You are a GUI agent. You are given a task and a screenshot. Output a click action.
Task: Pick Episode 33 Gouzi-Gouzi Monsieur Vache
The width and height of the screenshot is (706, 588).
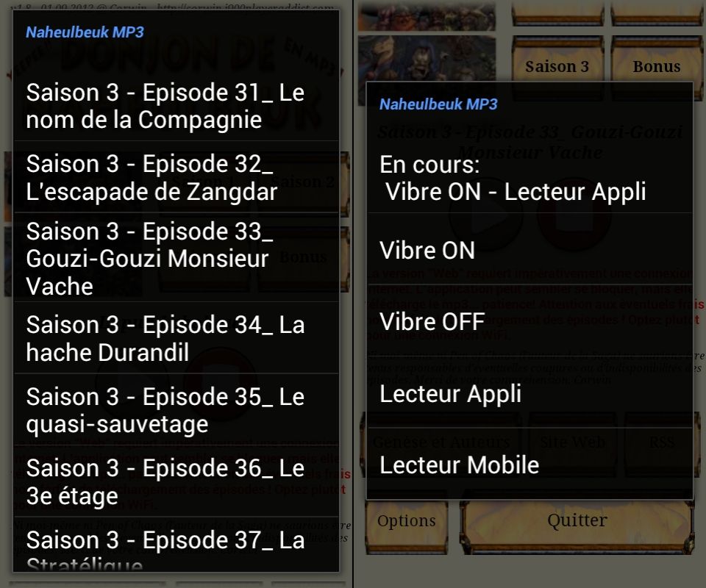(x=176, y=257)
